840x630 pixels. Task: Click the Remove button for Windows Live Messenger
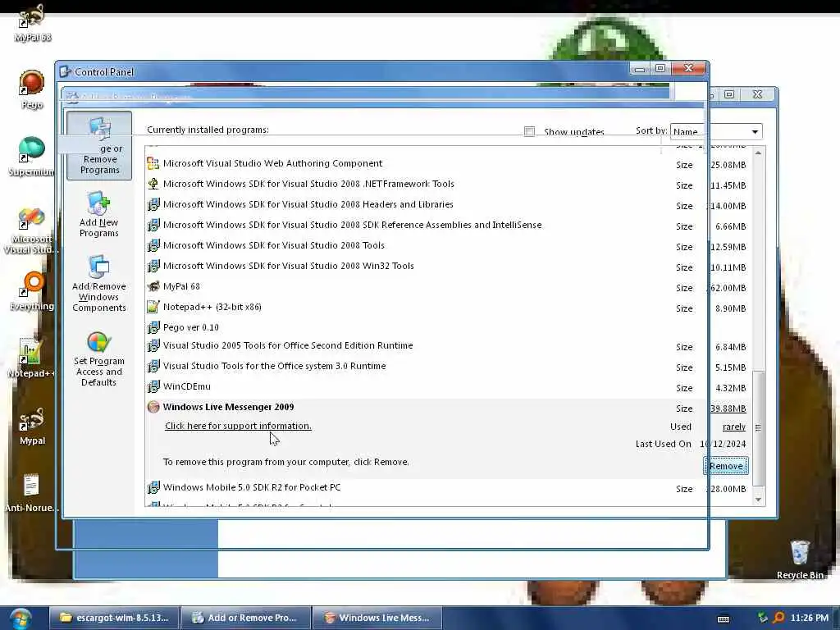725,466
